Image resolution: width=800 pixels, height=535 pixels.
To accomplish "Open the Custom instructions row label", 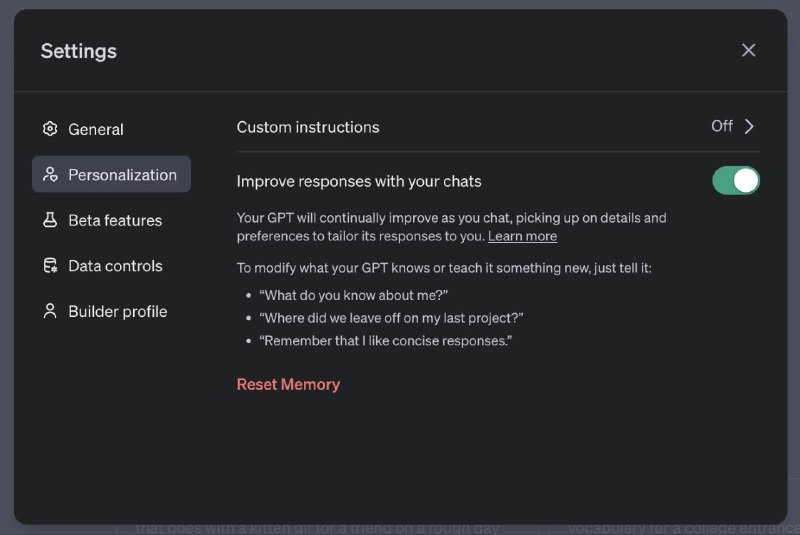I will click(308, 127).
